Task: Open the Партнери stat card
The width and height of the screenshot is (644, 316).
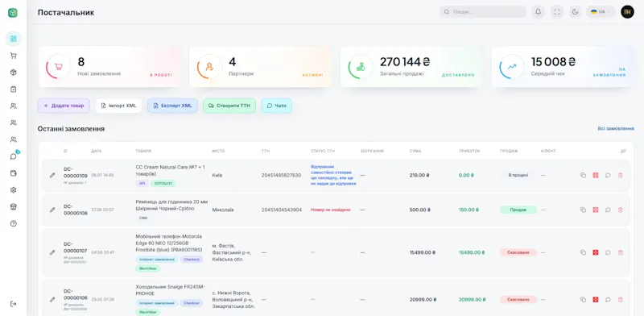Action: click(260, 67)
